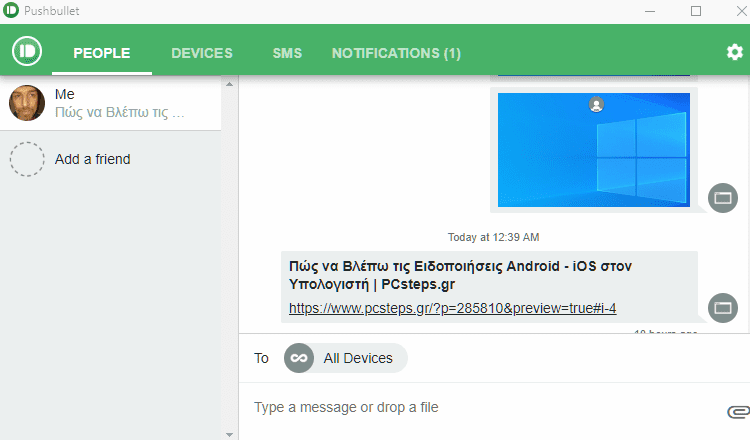The height and width of the screenshot is (440, 750).
Task: Click the Add a friend entry
Action: click(110, 159)
